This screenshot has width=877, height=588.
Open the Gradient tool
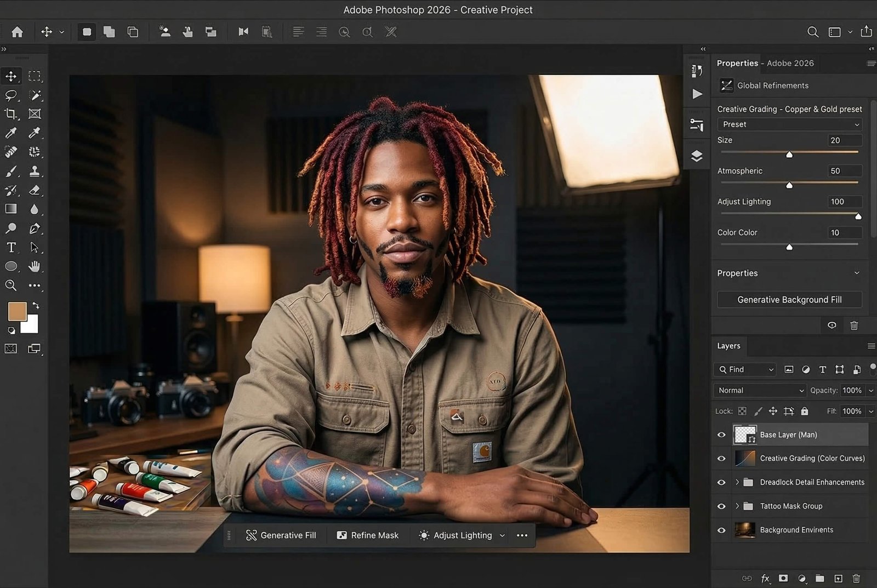point(11,209)
